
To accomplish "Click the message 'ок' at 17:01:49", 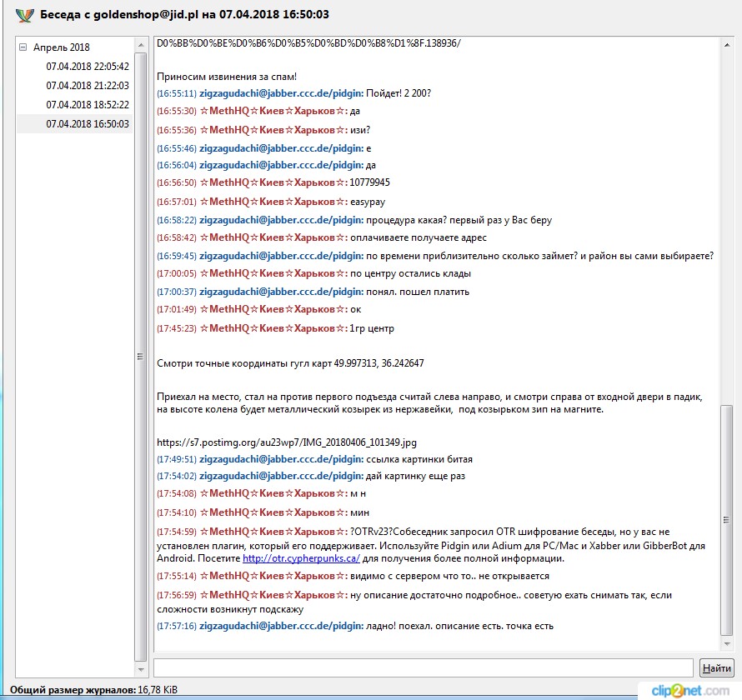I will tap(356, 310).
